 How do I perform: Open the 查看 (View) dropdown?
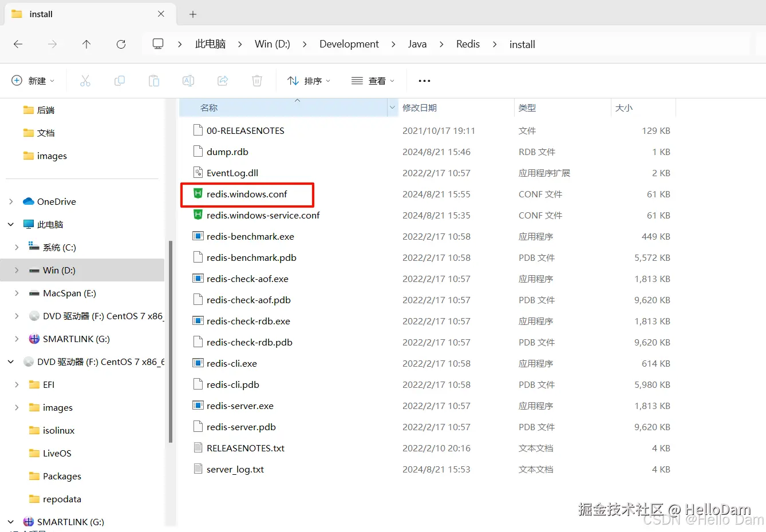point(373,81)
